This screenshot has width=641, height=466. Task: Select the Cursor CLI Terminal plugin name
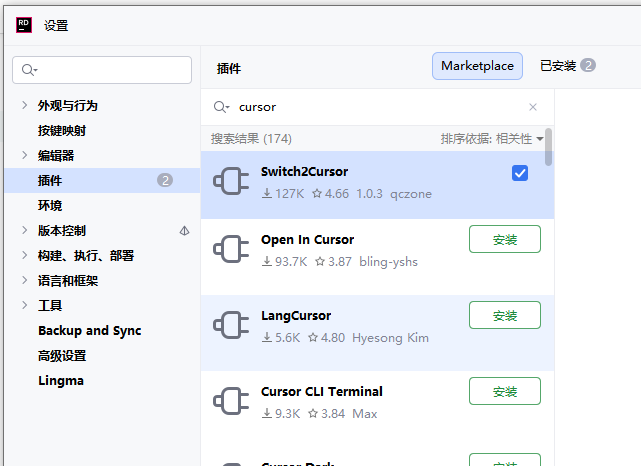coord(322,392)
